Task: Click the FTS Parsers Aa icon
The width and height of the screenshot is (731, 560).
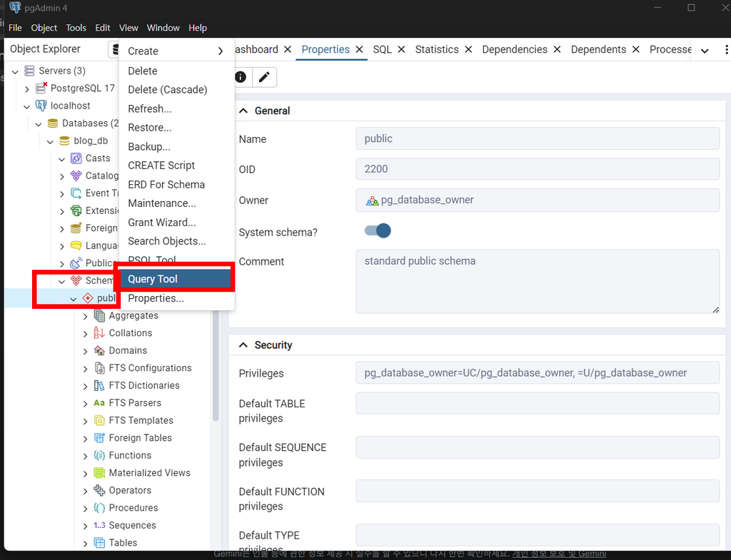Action: tap(100, 402)
